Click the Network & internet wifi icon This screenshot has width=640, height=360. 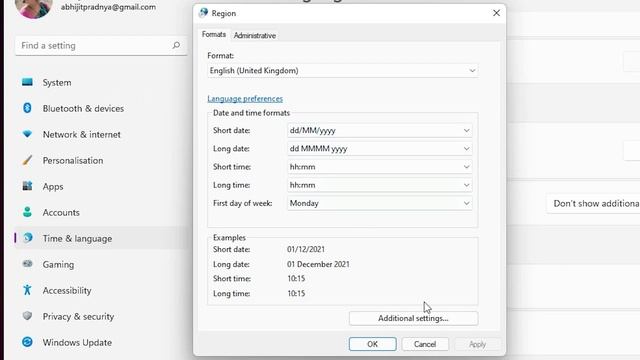click(27, 134)
